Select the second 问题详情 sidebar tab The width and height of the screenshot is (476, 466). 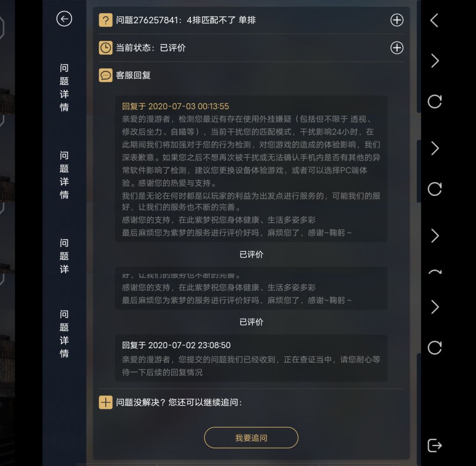pos(64,175)
